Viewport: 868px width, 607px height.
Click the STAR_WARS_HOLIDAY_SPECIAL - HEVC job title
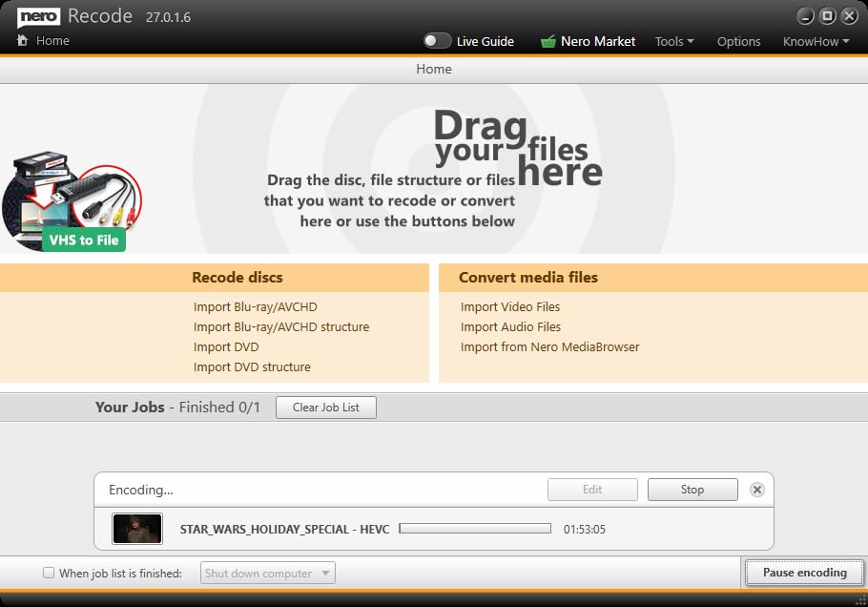point(284,530)
